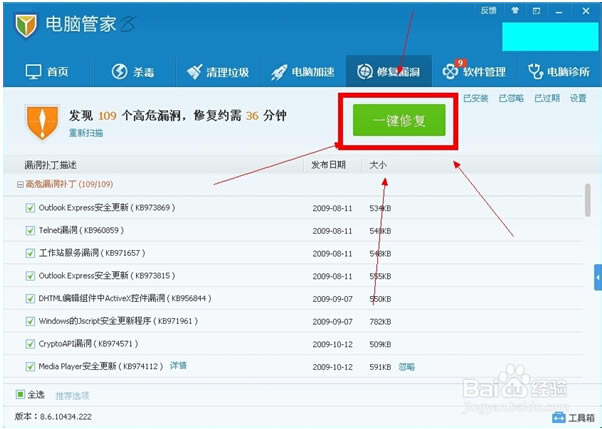Viewport: 602px width, 429px height.
Task: Uncheck DHTML编辑组件 KB956844 checkbox
Action: click(30, 298)
